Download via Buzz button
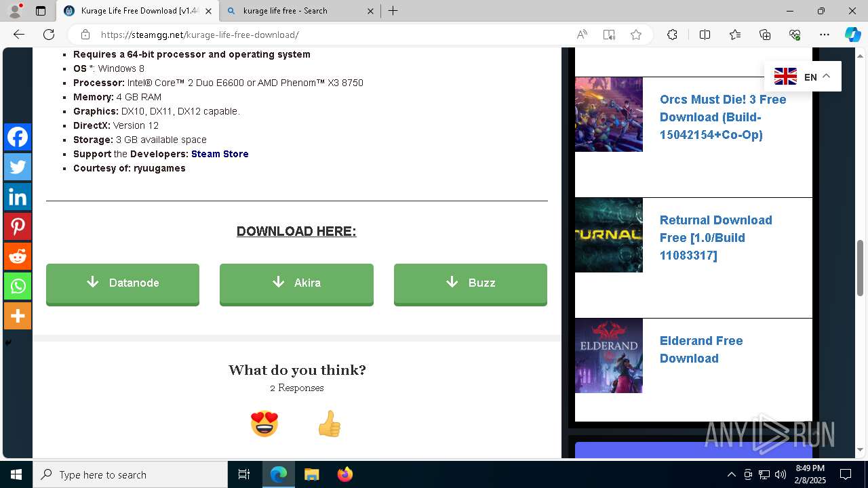The width and height of the screenshot is (868, 488). [471, 284]
